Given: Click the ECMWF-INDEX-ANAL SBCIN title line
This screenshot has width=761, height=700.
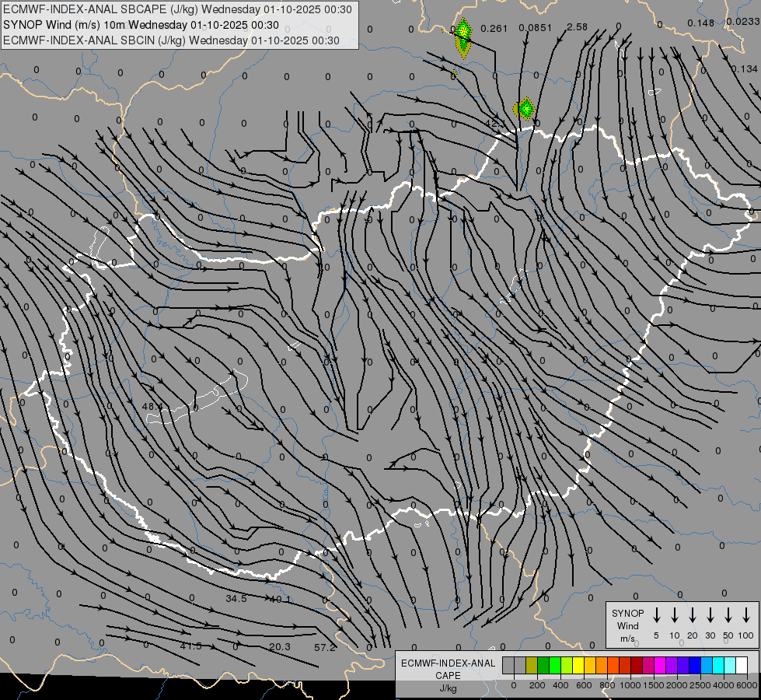Looking at the screenshot, I should 171,40.
